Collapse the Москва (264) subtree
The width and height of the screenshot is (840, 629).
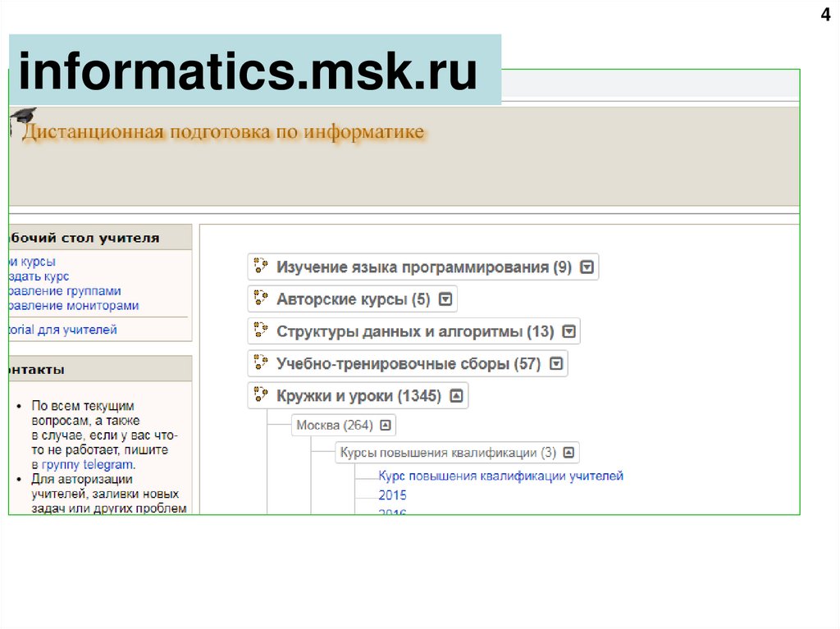coord(386,425)
